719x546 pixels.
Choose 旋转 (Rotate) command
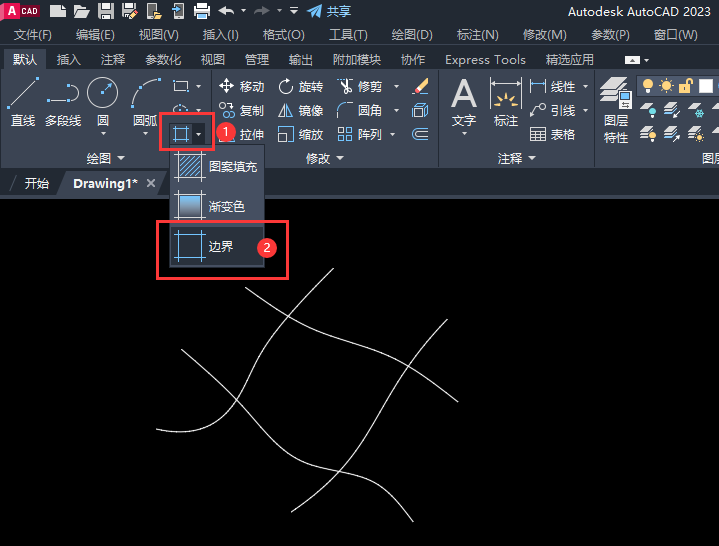[x=300, y=86]
